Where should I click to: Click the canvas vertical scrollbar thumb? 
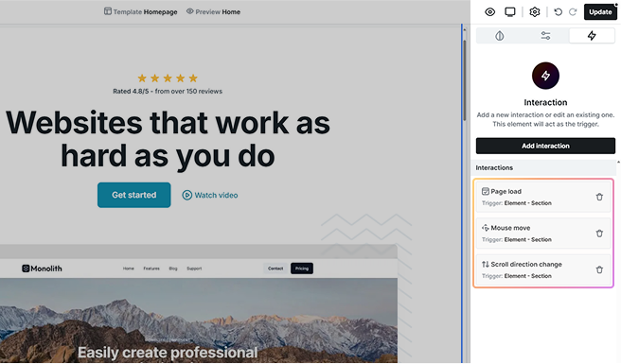coord(465,80)
